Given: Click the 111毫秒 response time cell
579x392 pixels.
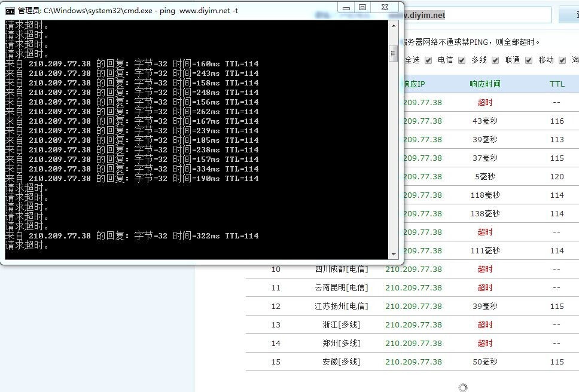Looking at the screenshot, I should pos(485,251).
